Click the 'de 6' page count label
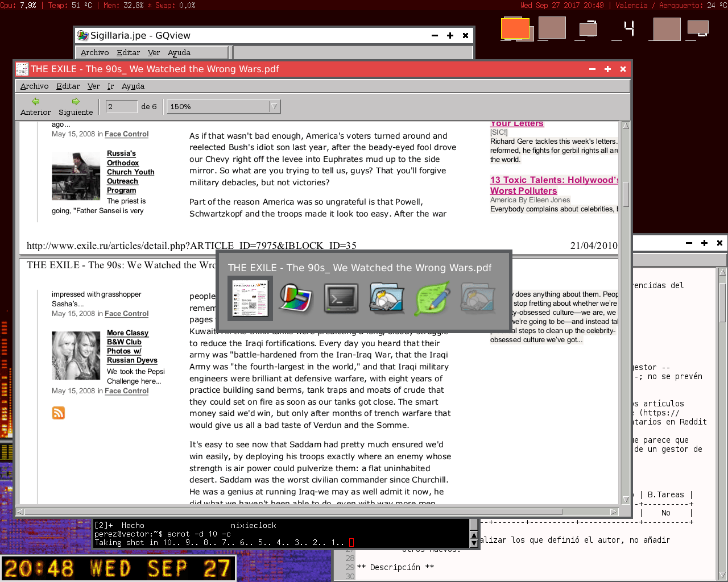 pyautogui.click(x=149, y=106)
